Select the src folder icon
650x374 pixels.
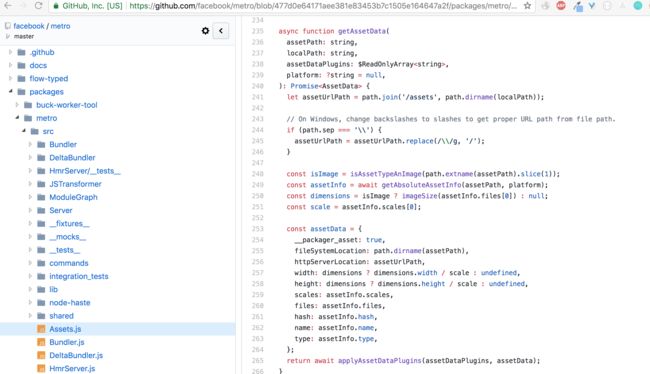tap(35, 131)
